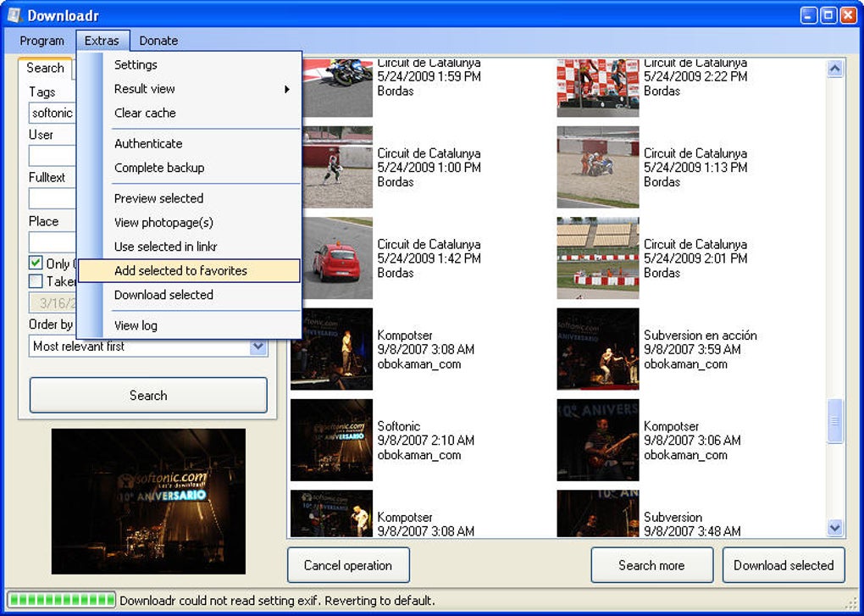Open the Donate menu
This screenshot has height=616, width=864.
click(x=158, y=41)
